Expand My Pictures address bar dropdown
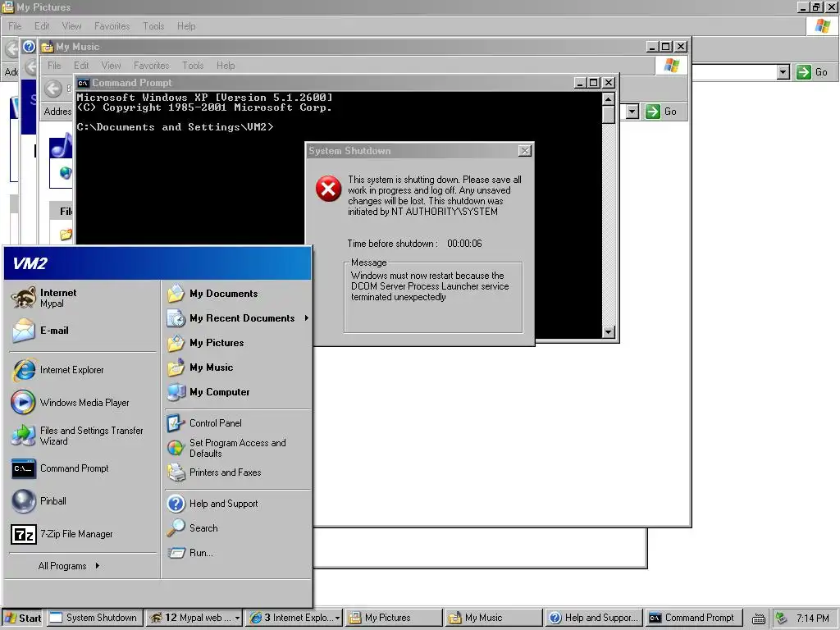This screenshot has width=840, height=630. click(x=783, y=72)
